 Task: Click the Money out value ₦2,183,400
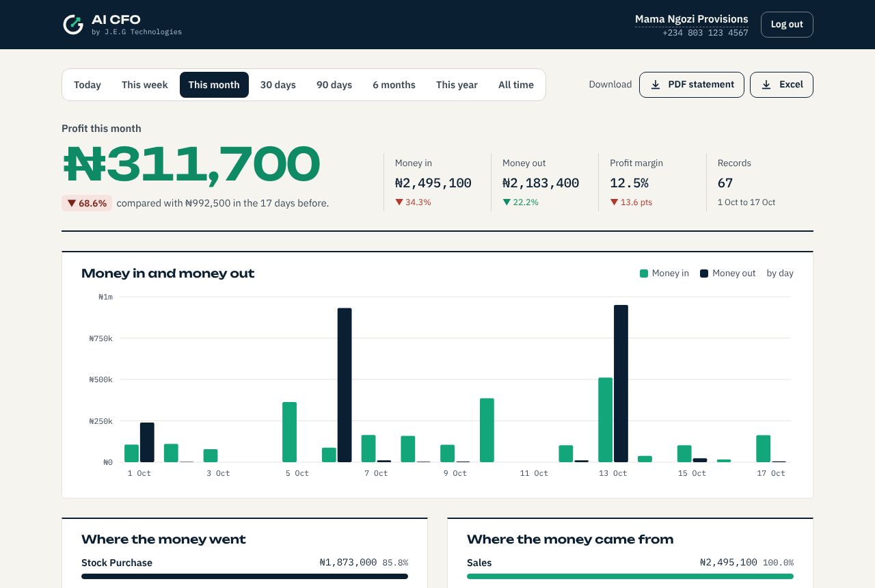tap(541, 183)
